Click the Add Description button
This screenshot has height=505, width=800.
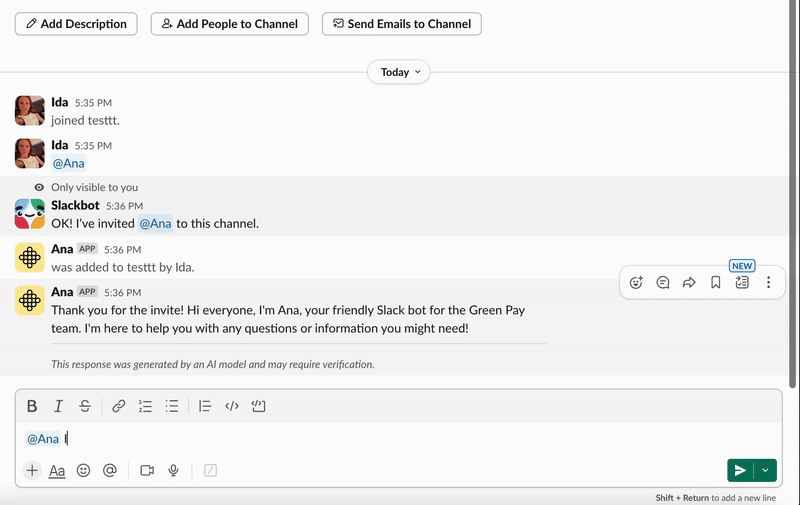(76, 24)
